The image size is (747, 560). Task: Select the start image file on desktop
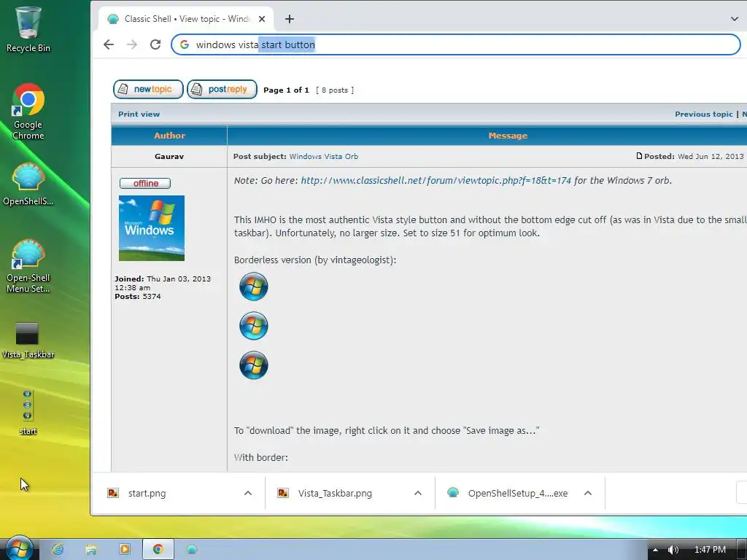pos(28,413)
